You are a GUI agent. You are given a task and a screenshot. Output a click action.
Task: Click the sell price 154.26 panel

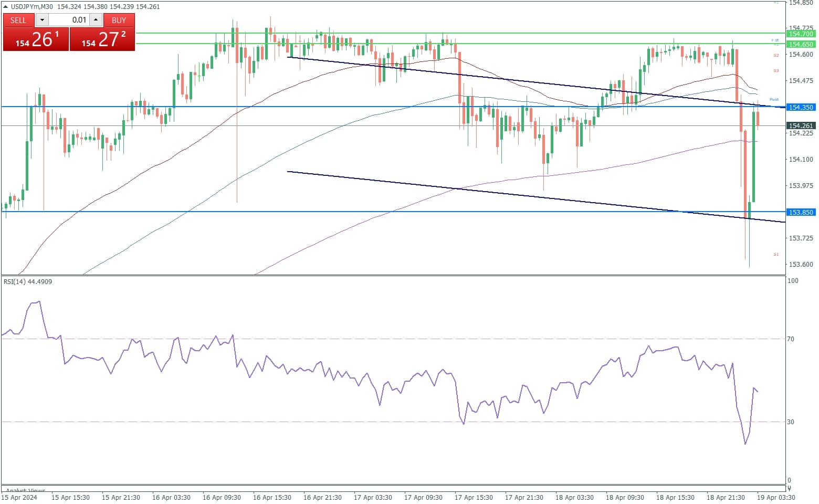(x=36, y=39)
